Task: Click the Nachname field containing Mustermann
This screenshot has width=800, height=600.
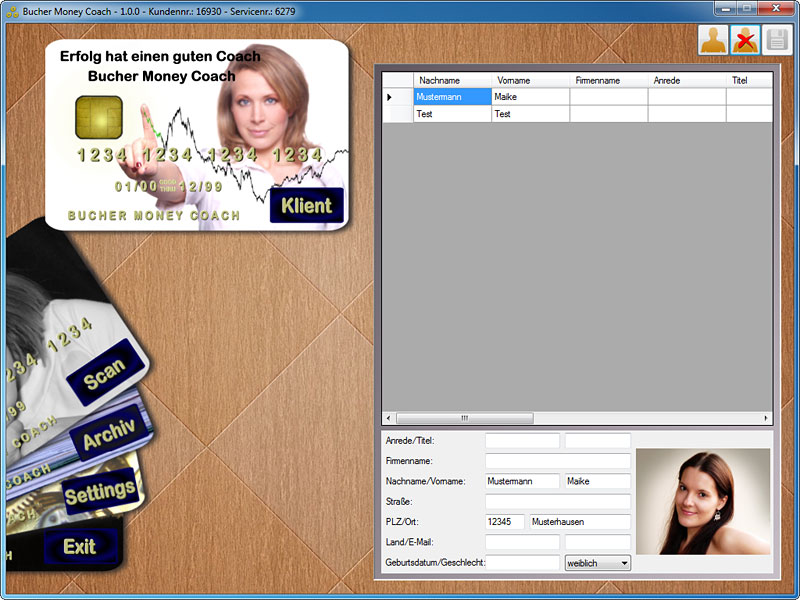Action: [522, 481]
